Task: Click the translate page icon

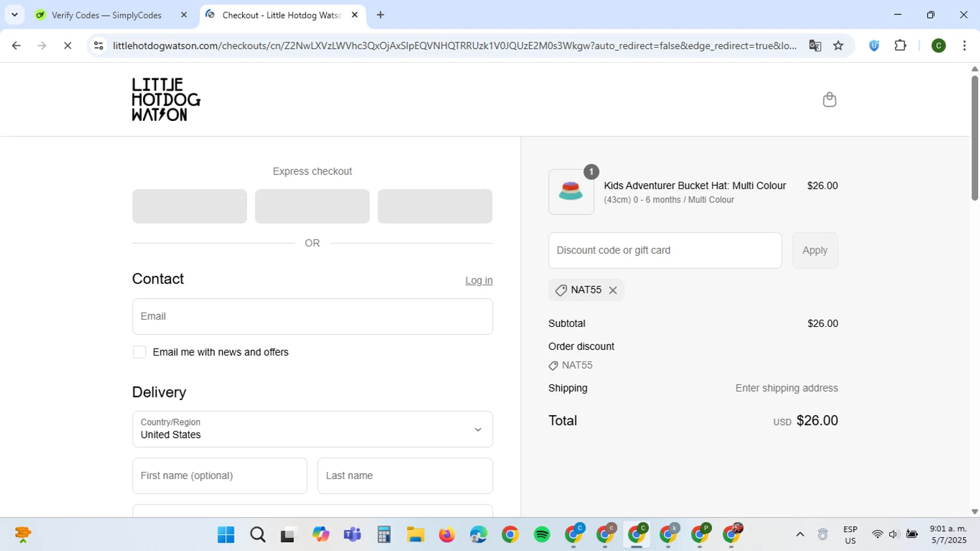Action: pos(815,46)
